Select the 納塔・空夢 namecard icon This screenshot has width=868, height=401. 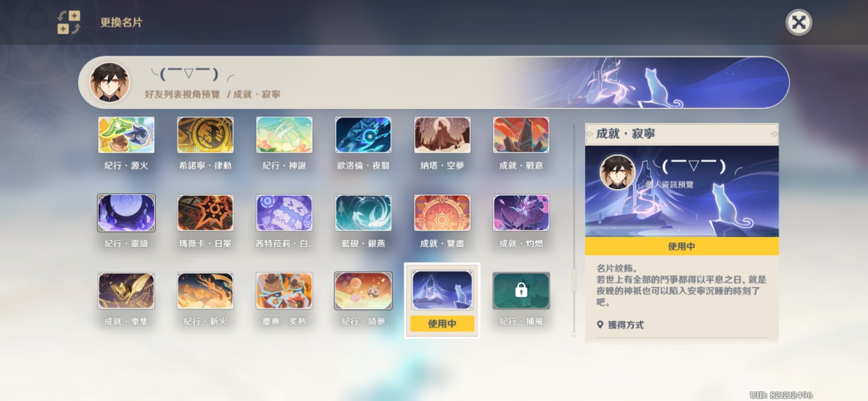point(442,135)
